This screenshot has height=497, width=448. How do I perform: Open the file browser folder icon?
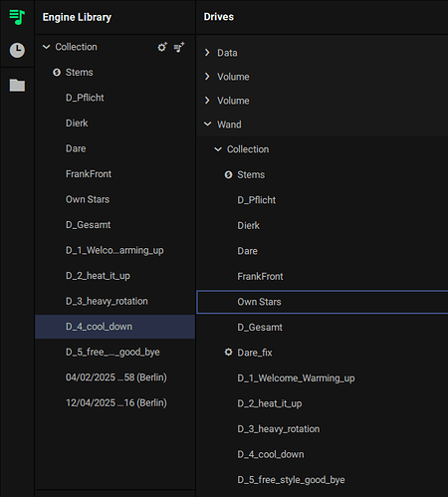pyautogui.click(x=17, y=85)
